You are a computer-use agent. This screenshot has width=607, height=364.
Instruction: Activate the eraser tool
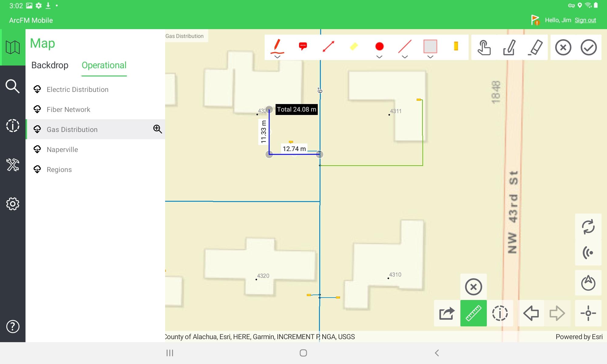(x=535, y=47)
